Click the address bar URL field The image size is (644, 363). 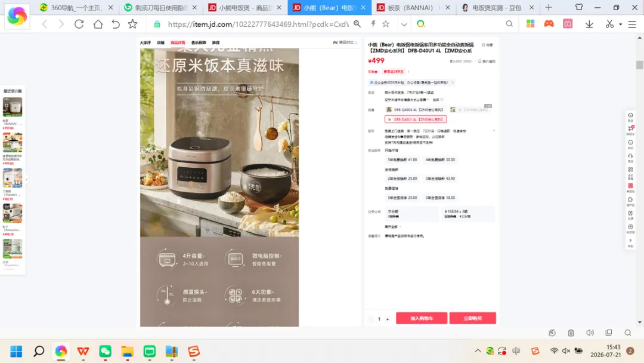tap(258, 24)
